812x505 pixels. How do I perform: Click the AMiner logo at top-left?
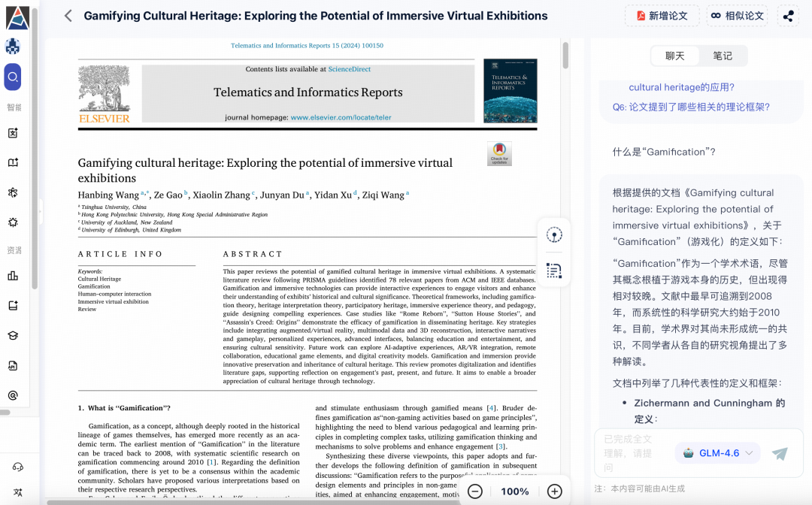coord(17,17)
